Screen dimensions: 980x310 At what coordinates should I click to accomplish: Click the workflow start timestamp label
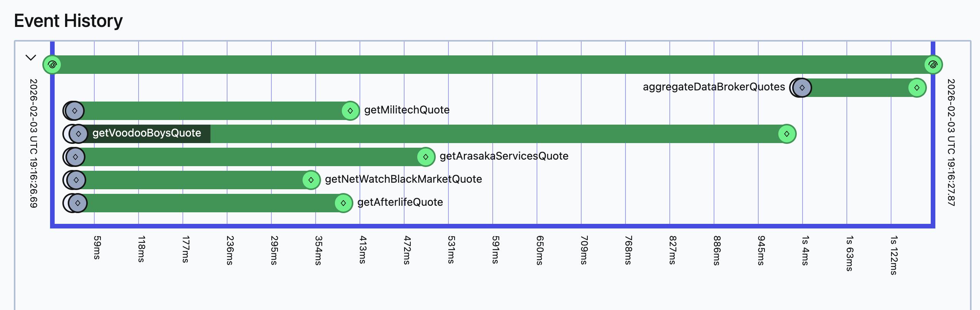(34, 143)
